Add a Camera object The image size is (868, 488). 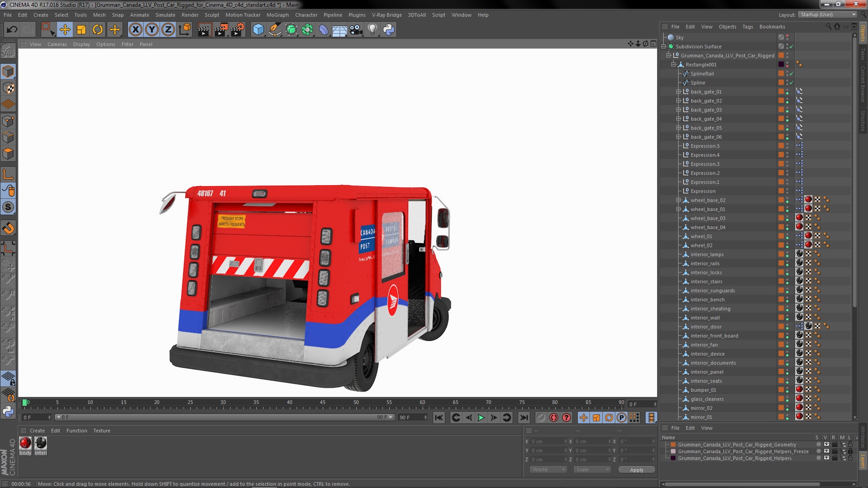(356, 30)
